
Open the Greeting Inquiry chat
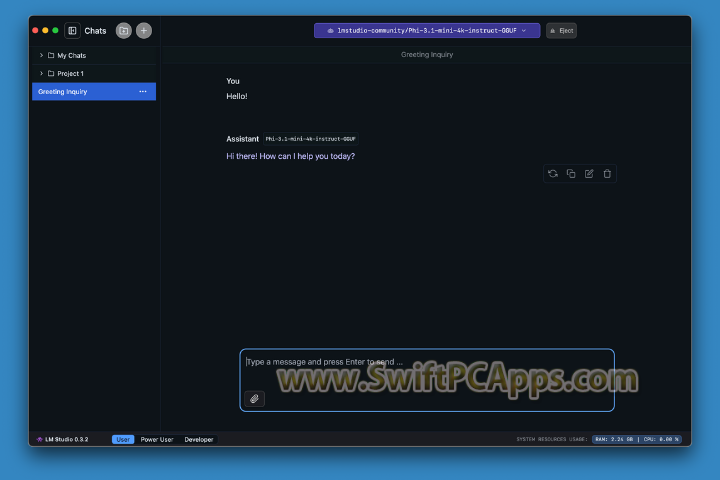coord(94,91)
